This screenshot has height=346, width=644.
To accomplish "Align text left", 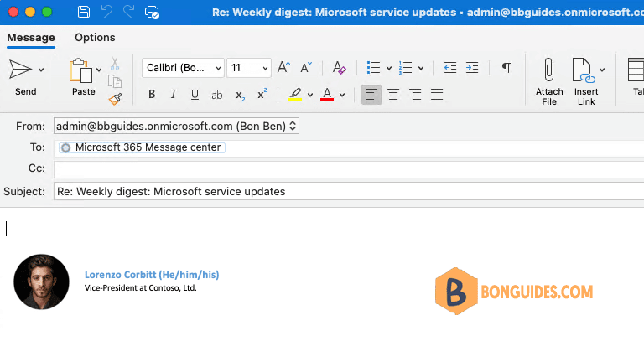I will click(371, 95).
